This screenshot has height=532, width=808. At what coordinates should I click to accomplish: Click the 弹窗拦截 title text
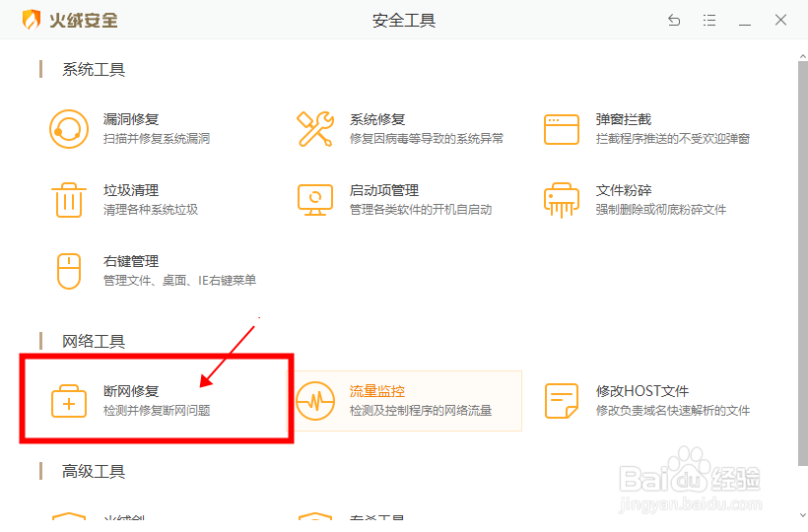[624, 119]
